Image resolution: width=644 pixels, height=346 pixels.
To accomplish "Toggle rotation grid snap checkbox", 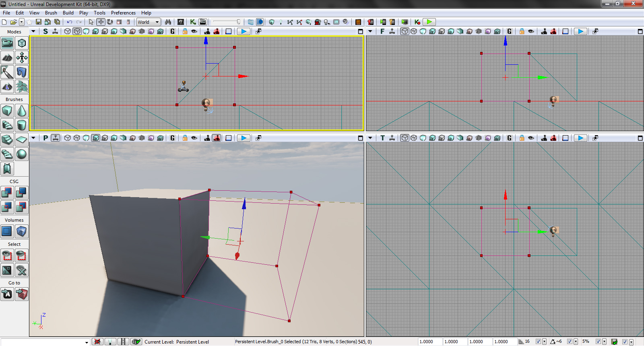I will pyautogui.click(x=570, y=342).
